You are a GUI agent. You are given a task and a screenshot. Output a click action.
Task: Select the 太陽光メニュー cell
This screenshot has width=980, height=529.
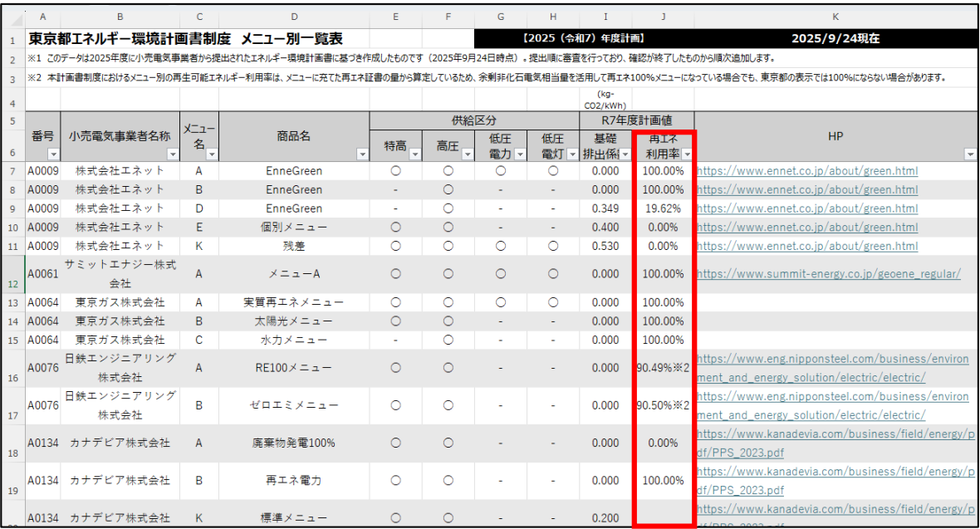pos(294,321)
